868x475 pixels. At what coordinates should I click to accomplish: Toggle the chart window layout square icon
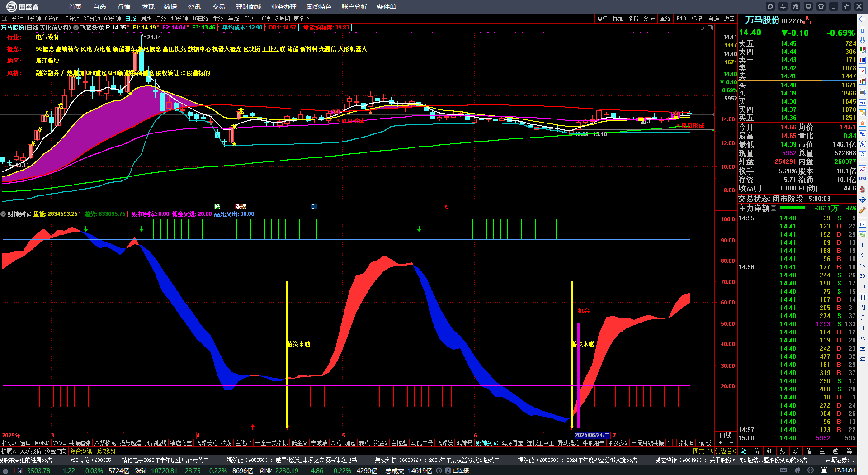710,28
